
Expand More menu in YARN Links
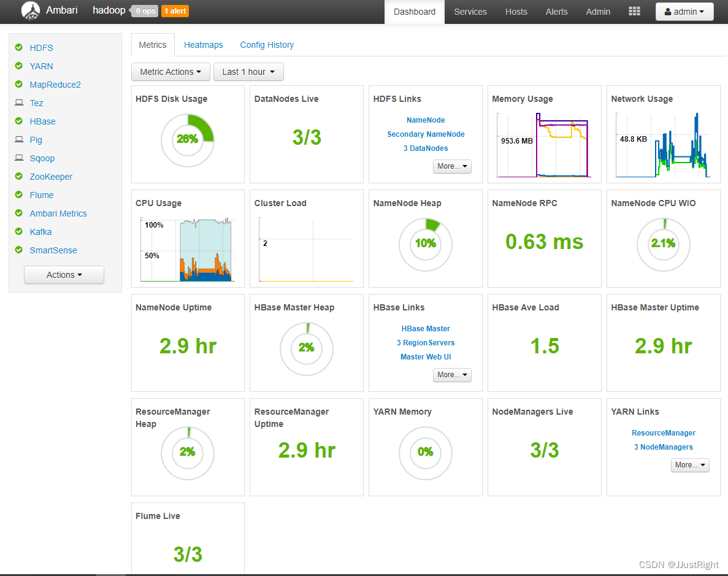point(690,465)
